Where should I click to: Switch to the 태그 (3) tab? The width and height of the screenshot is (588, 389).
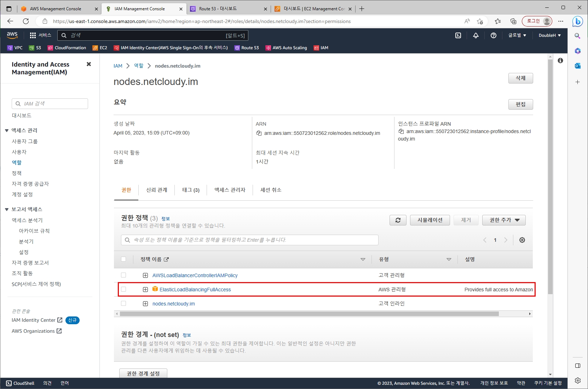[191, 190]
